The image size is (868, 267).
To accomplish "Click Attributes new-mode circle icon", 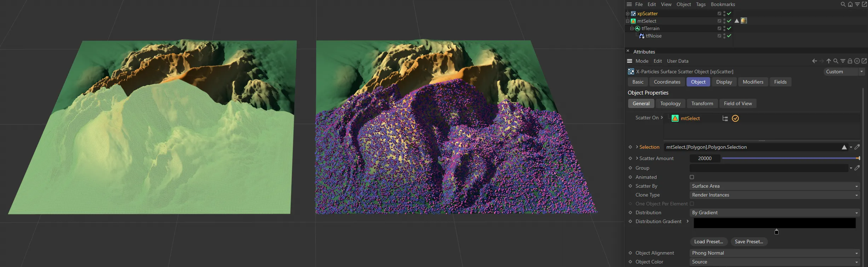I will point(857,61).
